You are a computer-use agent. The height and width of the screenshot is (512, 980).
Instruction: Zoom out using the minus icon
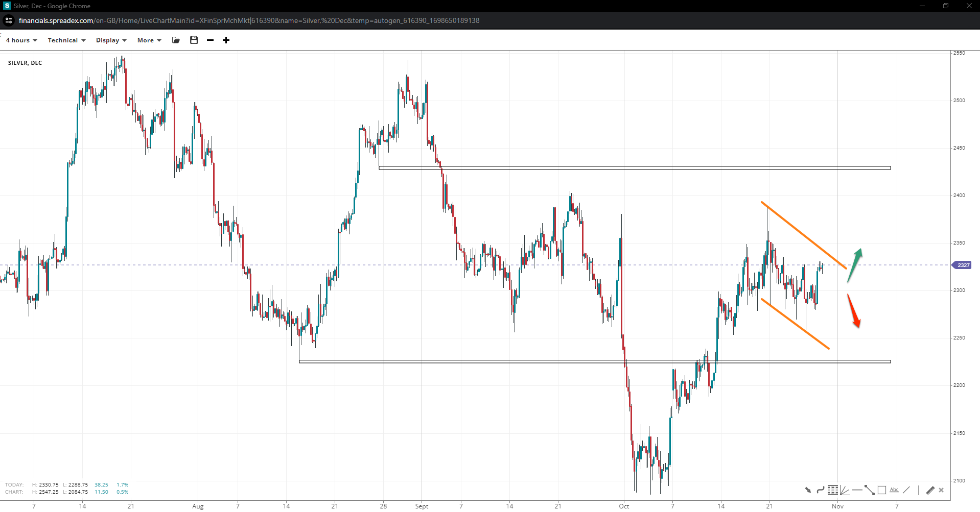click(x=210, y=40)
